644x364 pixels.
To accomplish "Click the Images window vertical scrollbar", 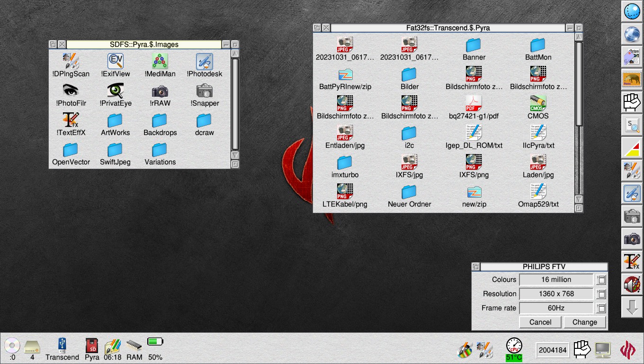I will (235, 104).
